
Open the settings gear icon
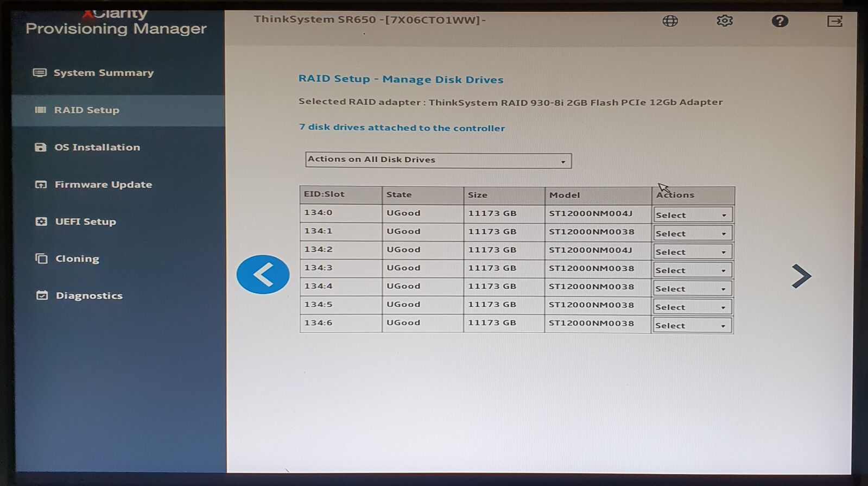click(725, 21)
